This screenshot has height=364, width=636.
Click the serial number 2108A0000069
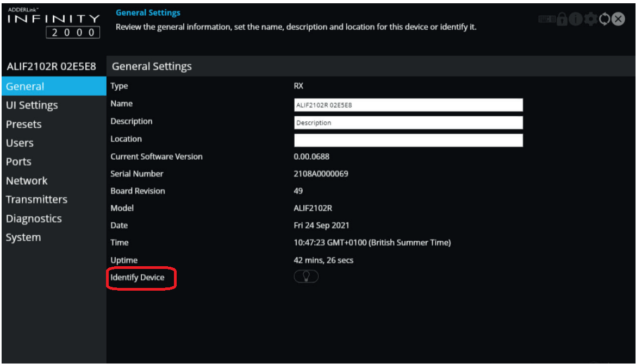point(321,173)
